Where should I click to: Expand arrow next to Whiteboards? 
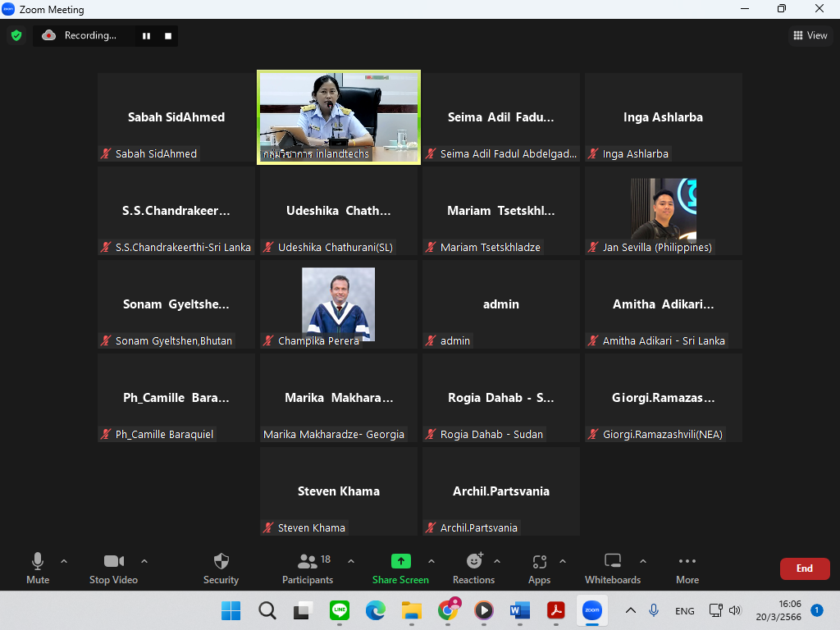[643, 561]
